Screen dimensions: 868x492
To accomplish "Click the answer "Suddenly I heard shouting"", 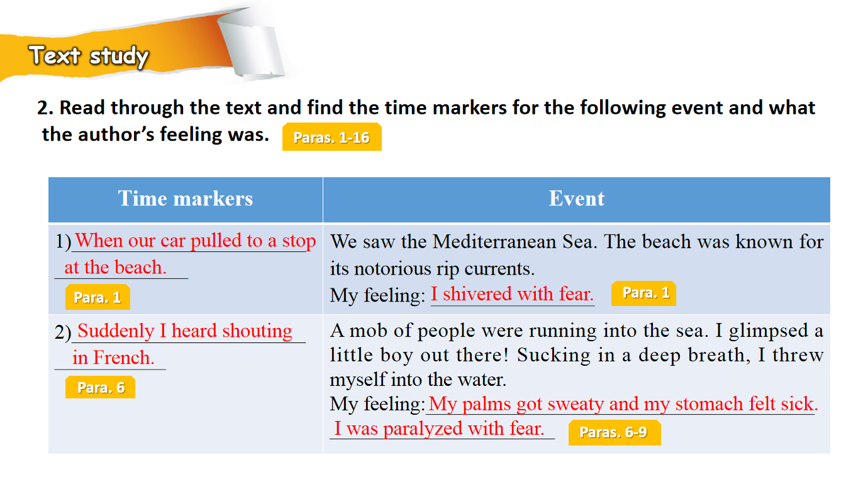I will [x=185, y=331].
